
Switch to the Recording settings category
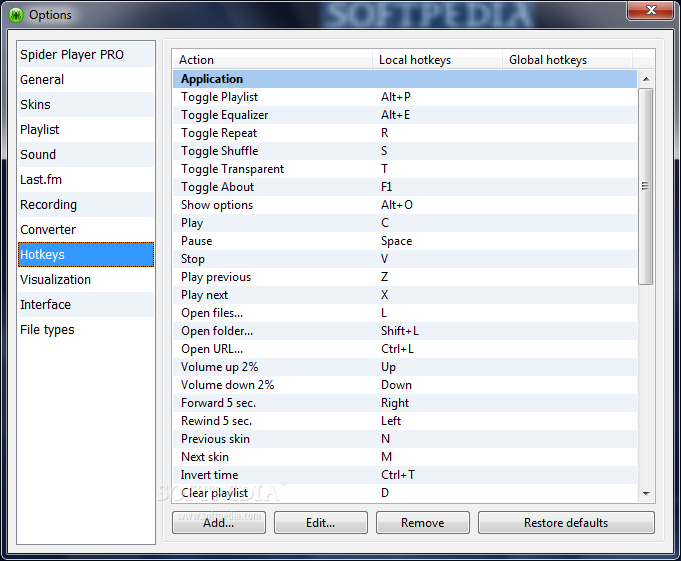pyautogui.click(x=86, y=205)
